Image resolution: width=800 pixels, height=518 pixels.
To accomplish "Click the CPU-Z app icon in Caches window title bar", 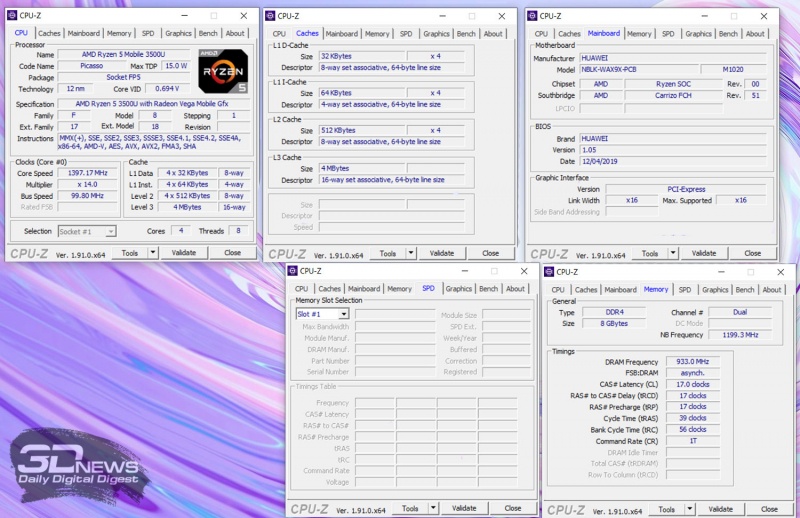I will tap(271, 16).
